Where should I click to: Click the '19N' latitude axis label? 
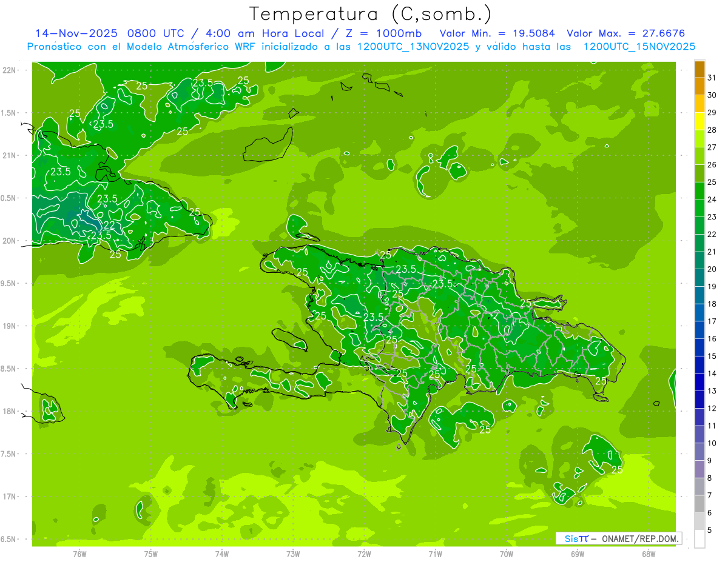pos(10,326)
